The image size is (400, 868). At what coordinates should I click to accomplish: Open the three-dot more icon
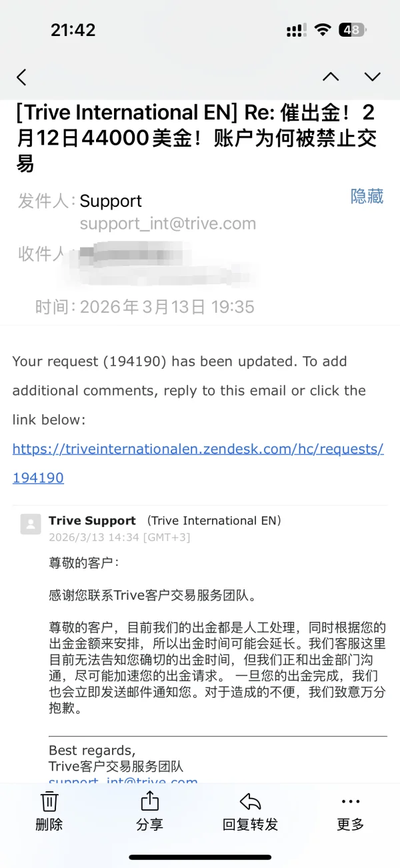(x=350, y=801)
